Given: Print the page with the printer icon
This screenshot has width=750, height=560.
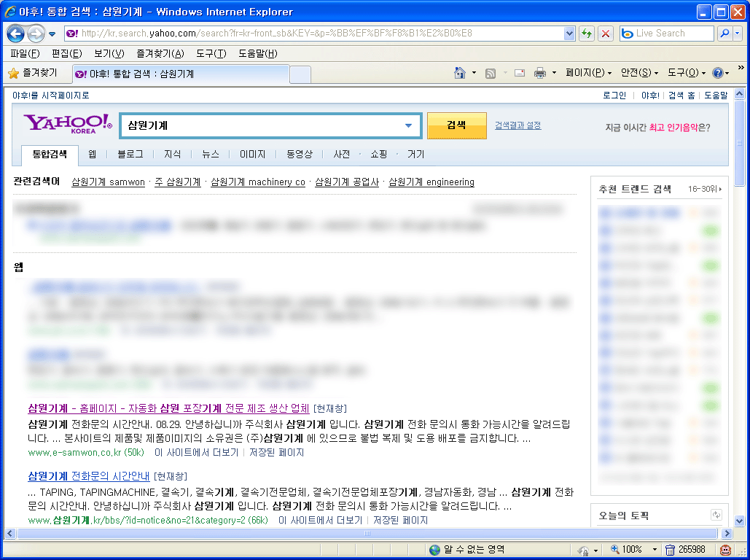Looking at the screenshot, I should point(539,73).
